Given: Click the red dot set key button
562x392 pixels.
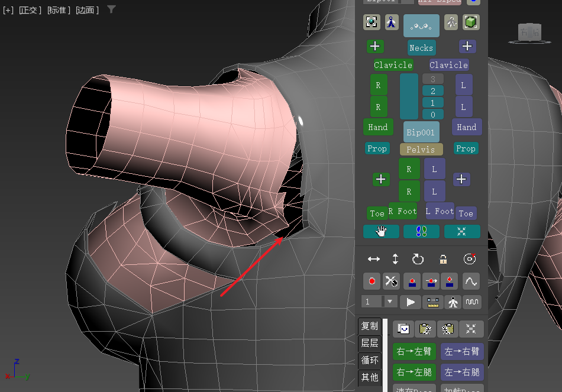Looking at the screenshot, I should 372,281.
